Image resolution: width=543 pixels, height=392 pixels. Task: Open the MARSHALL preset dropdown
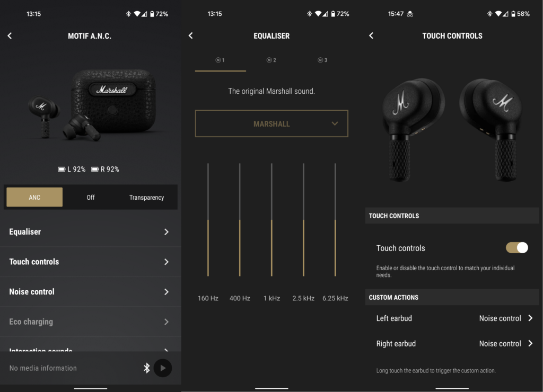[271, 123]
